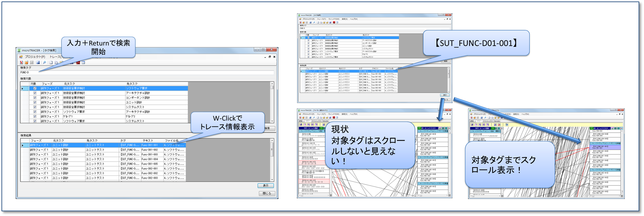This screenshot has width=644, height=216.
Task: Click 検索 button in small タグ検索 window
Action: (446, 61)
